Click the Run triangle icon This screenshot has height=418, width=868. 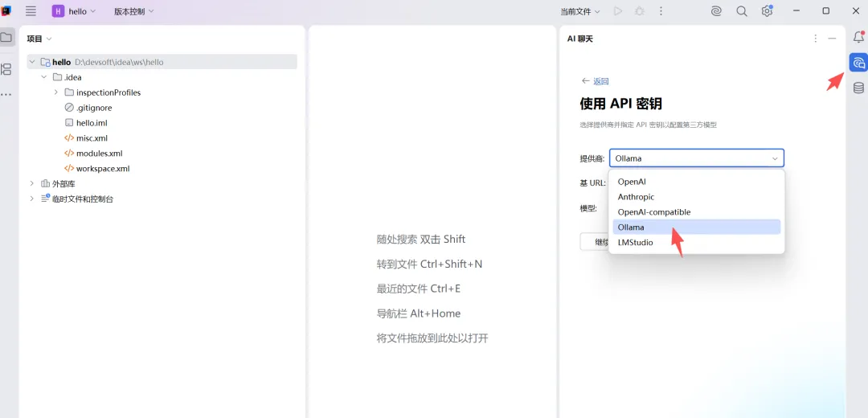[618, 11]
